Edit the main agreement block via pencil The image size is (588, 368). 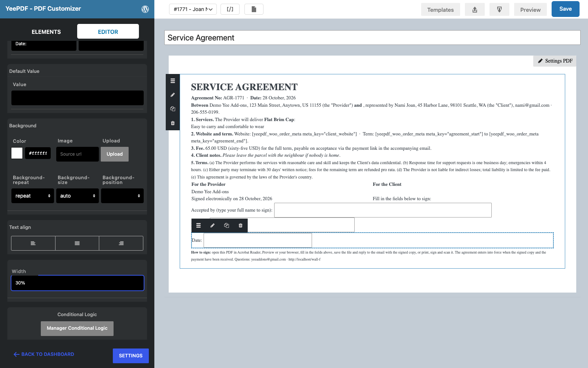tap(173, 95)
